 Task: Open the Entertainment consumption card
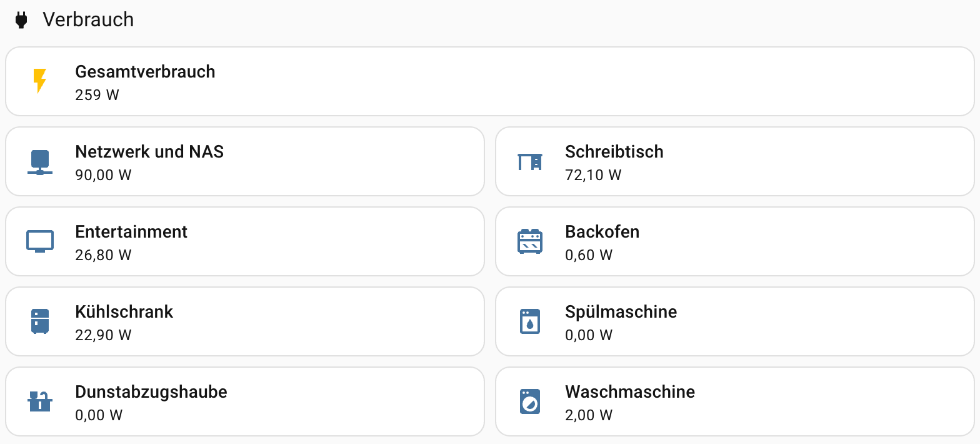(x=245, y=241)
